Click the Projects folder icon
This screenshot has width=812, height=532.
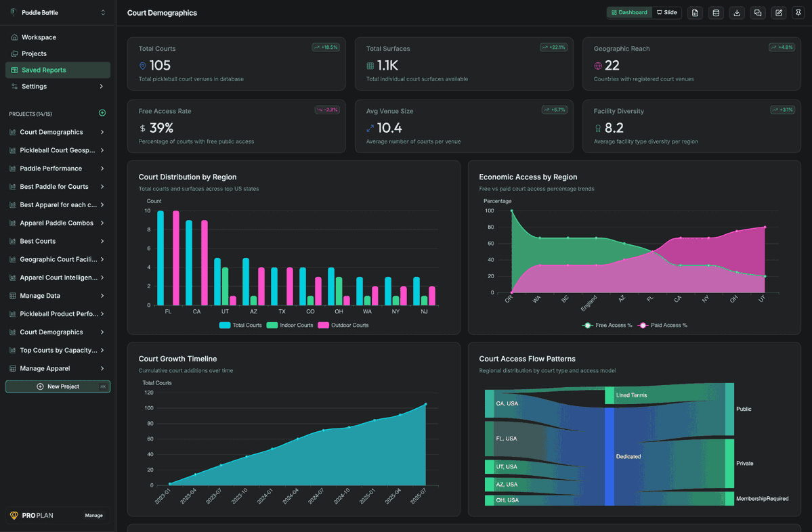[14, 54]
